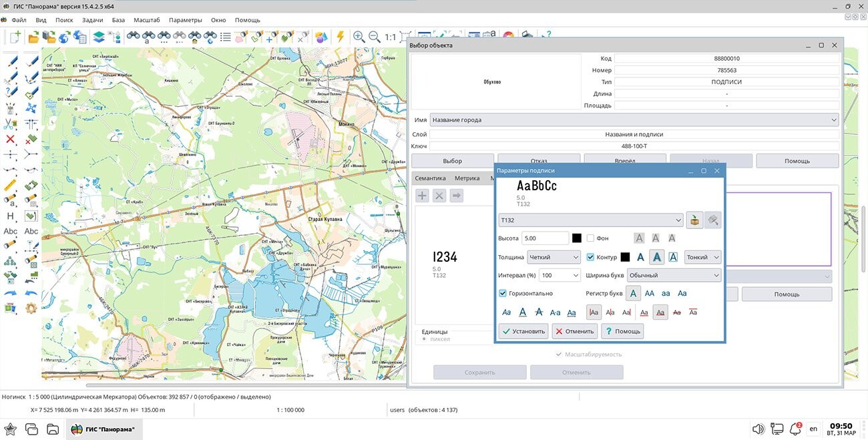The image size is (868, 440).
Task: Click the Выбор button
Action: (x=452, y=161)
